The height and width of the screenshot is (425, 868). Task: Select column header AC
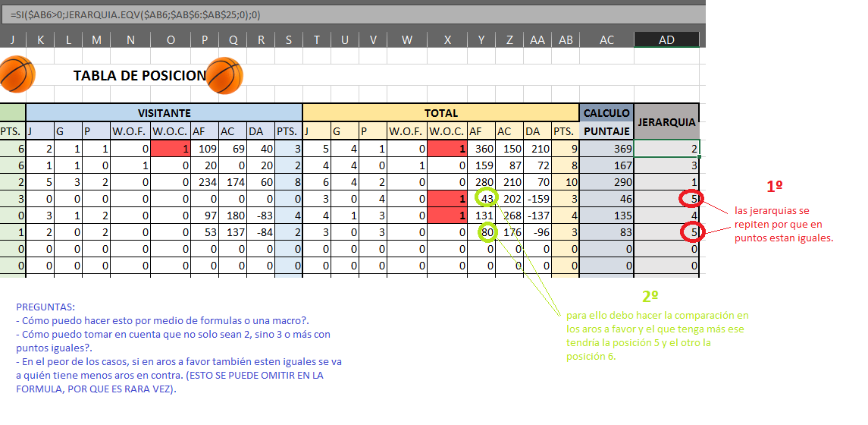(606, 40)
